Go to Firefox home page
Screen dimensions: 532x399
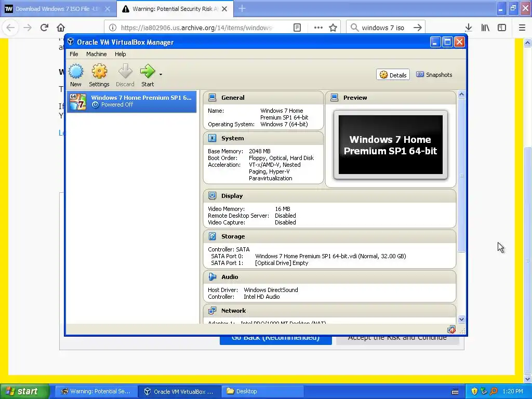coord(61,28)
